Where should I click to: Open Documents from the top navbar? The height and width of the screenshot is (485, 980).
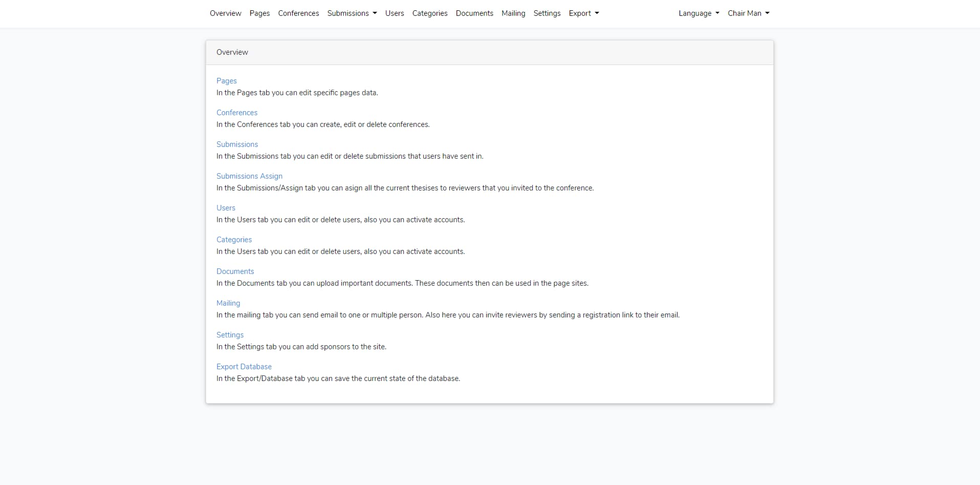tap(474, 13)
